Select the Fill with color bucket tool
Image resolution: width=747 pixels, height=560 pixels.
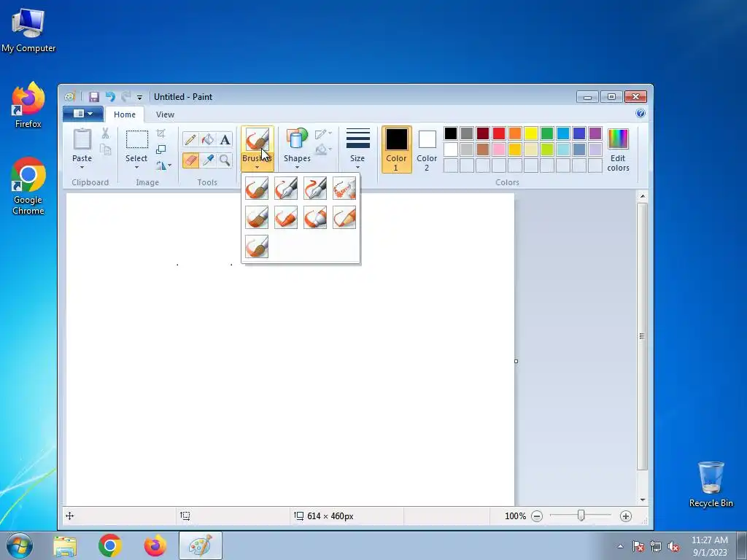pyautogui.click(x=208, y=139)
